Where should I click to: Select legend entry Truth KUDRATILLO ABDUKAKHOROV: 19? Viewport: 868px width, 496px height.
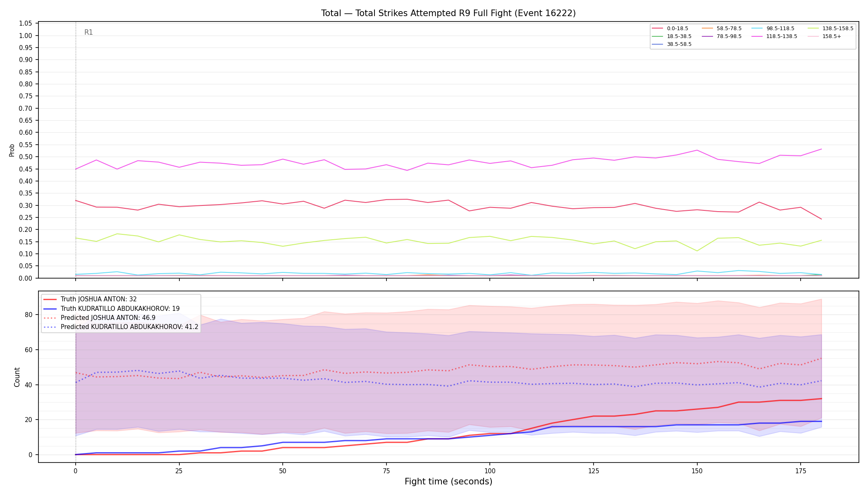coord(111,309)
